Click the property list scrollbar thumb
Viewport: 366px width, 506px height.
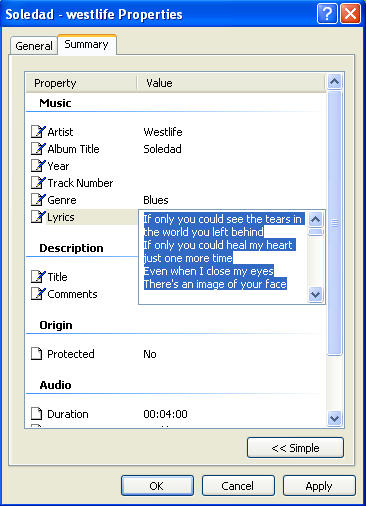tap(334, 223)
